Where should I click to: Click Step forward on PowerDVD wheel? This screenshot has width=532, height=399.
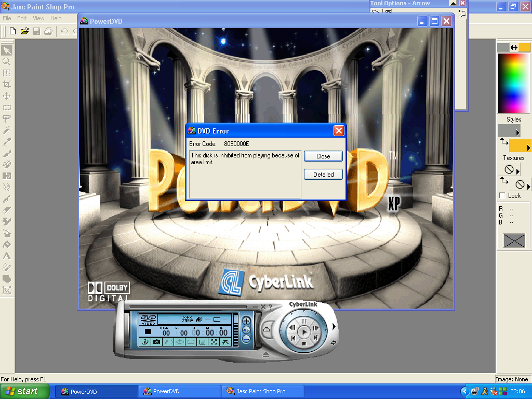[x=315, y=328]
